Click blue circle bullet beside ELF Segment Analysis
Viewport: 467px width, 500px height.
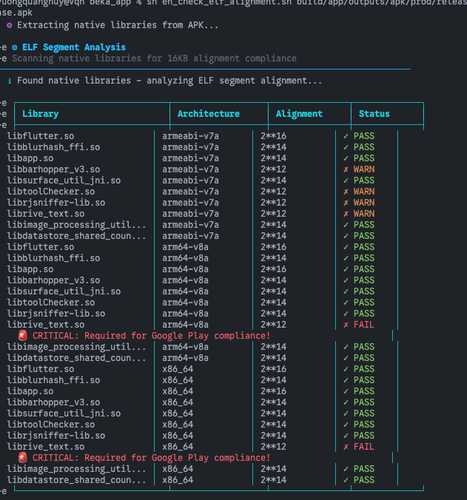point(15,47)
